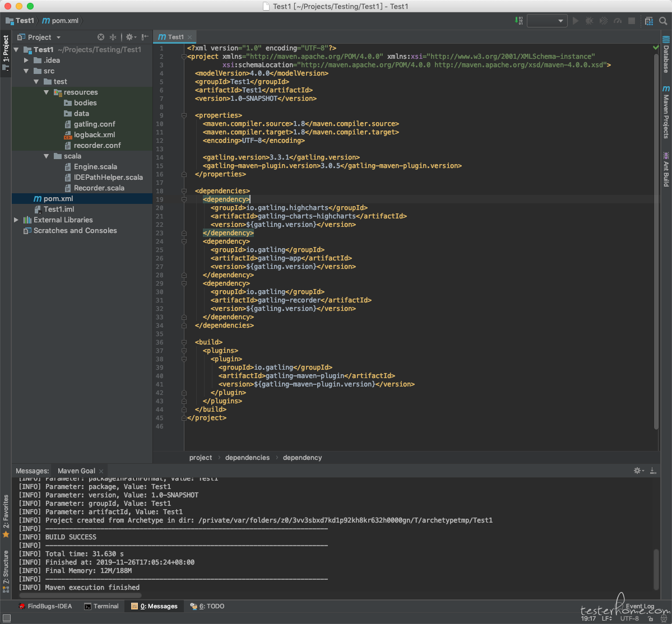Open the Messages panel gear settings
Screen dimensions: 672x624
638,471
